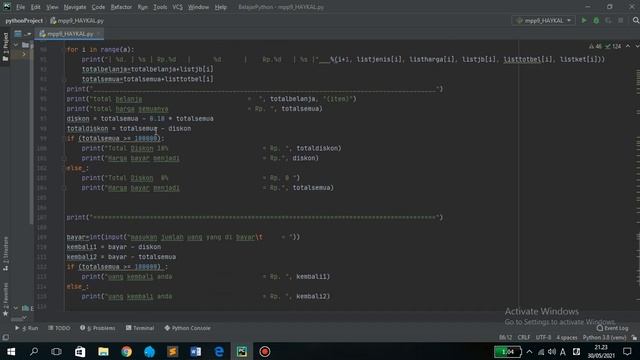This screenshot has width=640, height=360.
Task: Change the 4 spaces indent setting
Action: pos(567,338)
